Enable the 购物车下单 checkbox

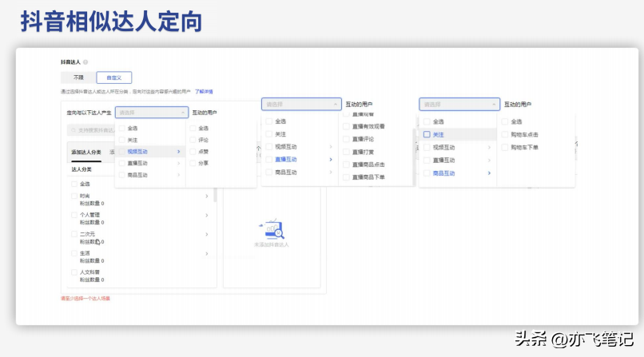505,147
